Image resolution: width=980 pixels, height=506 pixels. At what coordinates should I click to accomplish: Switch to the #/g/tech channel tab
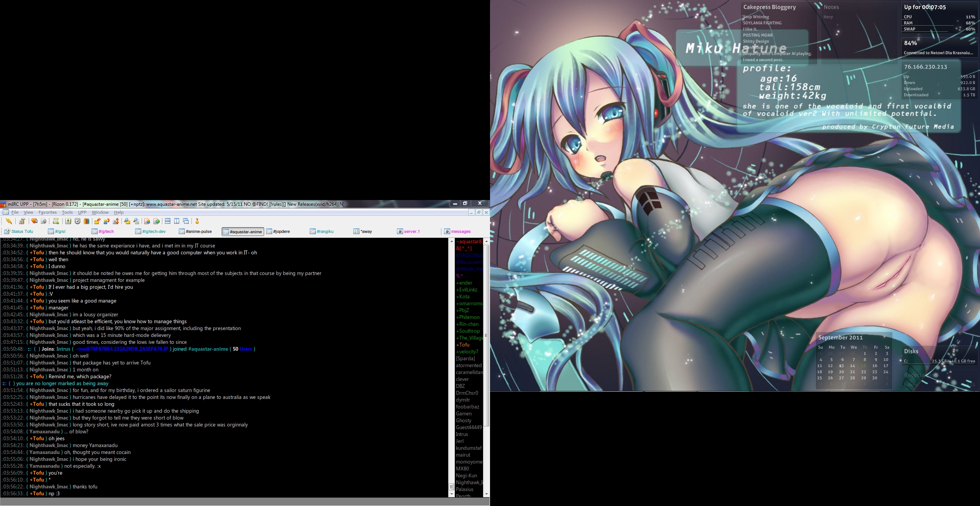point(103,231)
